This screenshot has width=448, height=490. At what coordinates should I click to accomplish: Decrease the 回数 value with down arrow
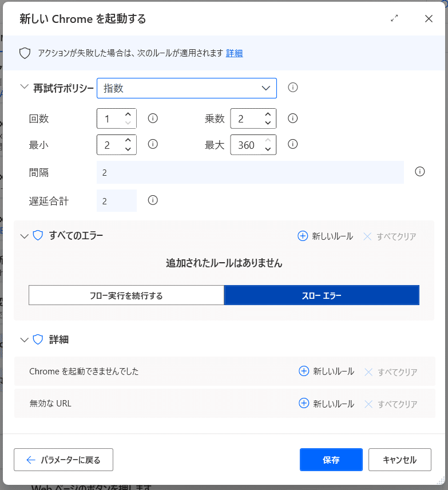point(128,123)
